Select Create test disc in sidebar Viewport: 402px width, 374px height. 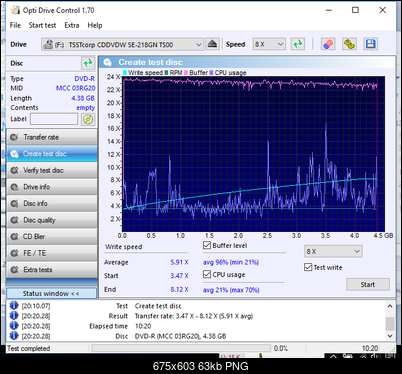tap(52, 154)
